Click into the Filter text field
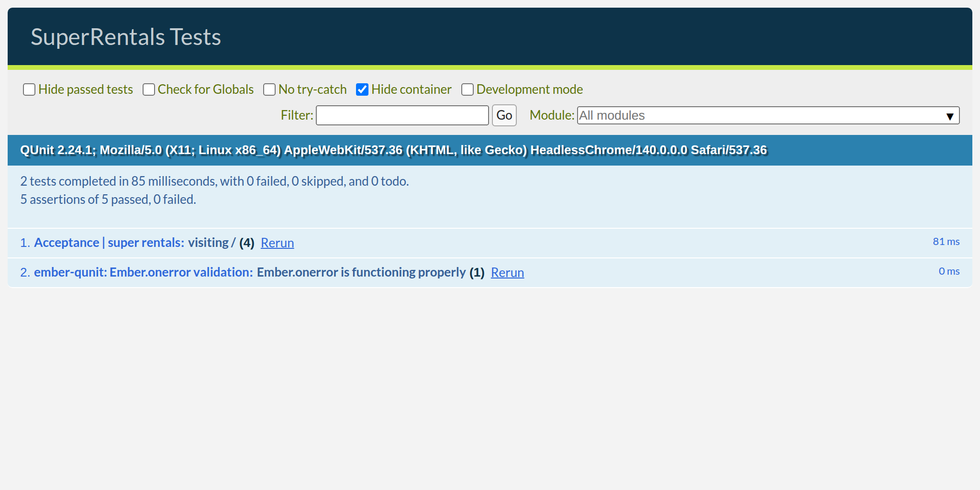The height and width of the screenshot is (490, 980). (x=402, y=115)
